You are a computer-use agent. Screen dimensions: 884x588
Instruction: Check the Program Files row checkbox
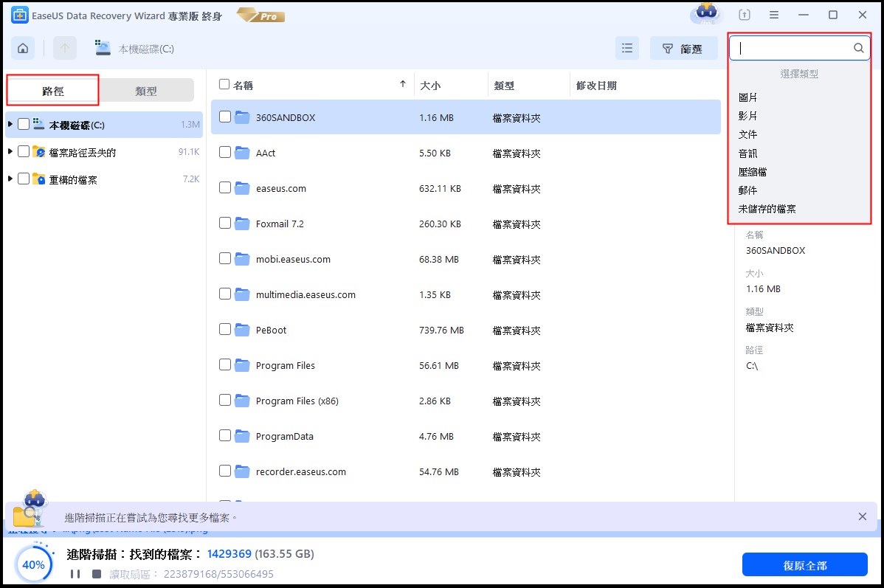pos(225,364)
